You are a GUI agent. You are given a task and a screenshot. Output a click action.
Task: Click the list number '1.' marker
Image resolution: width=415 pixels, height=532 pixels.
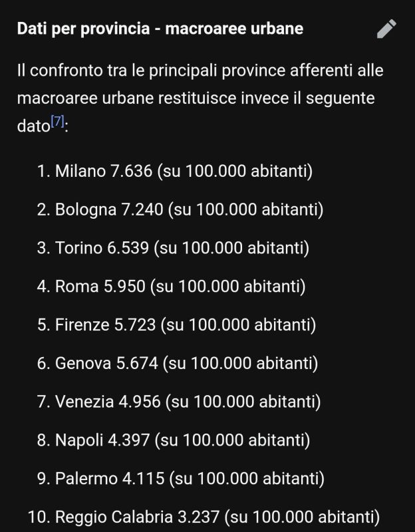(44, 172)
